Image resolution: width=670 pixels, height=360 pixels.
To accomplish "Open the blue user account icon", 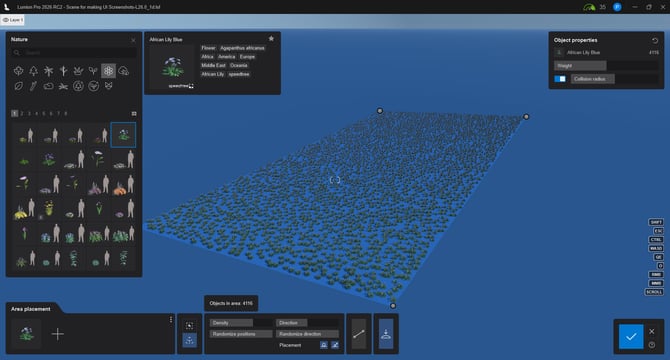I will click(617, 7).
